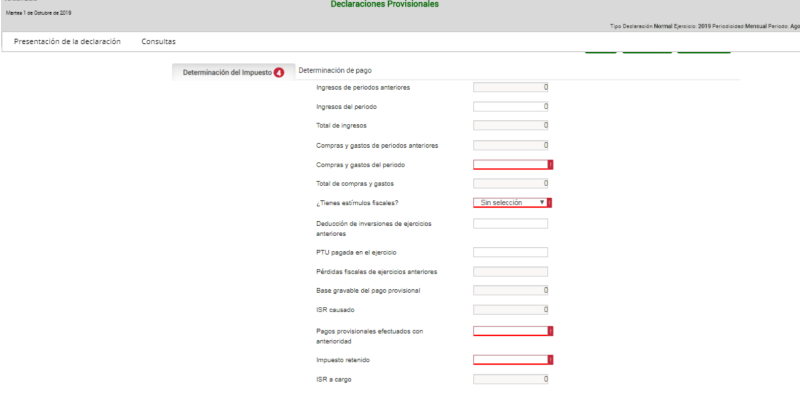Viewport: 800px width, 397px height.
Task: Click the Deducción de inversiones de ejercicios anteriores field
Action: (x=510, y=224)
